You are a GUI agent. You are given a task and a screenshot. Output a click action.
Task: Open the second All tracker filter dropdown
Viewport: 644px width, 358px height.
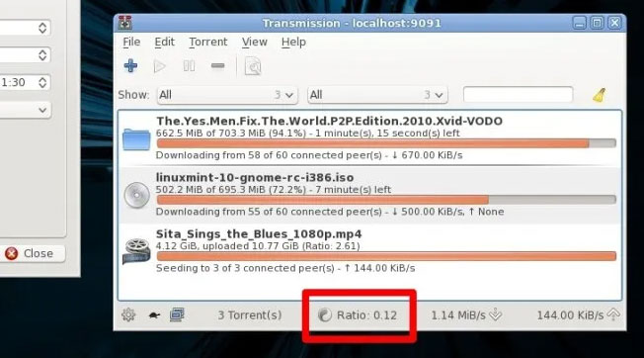click(377, 95)
